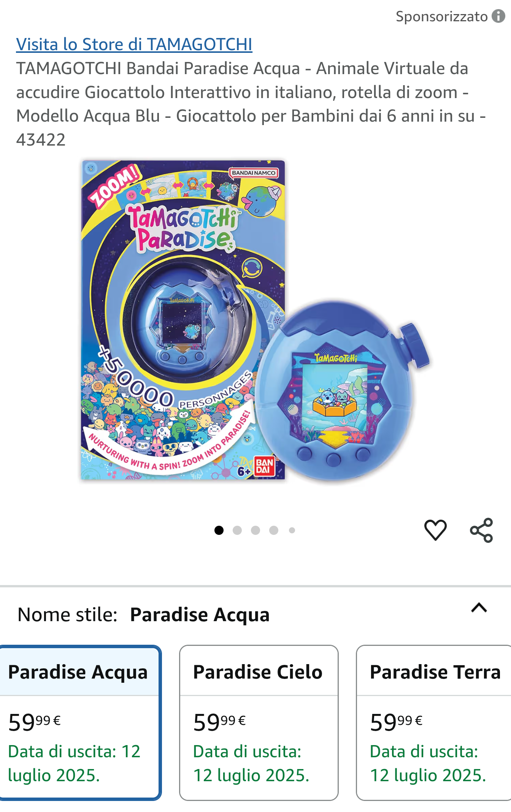This screenshot has height=812, width=511.
Task: Jump to the fifth small image dot
Action: tap(292, 530)
